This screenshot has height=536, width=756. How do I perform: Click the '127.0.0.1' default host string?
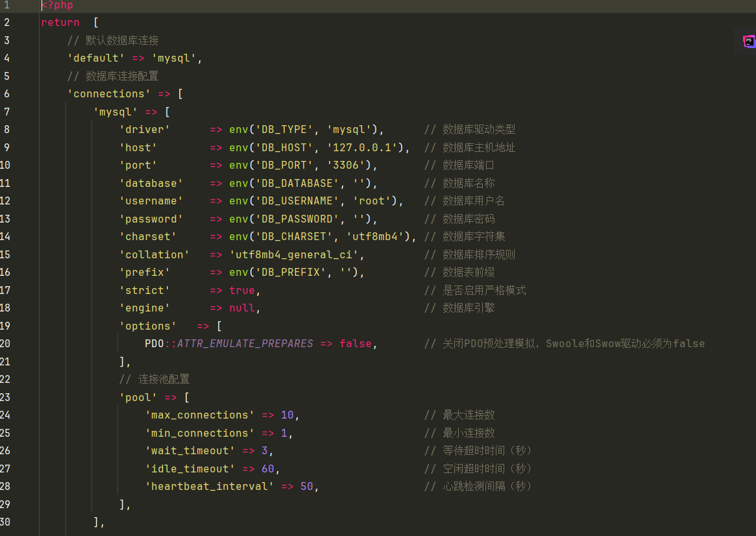click(x=361, y=147)
